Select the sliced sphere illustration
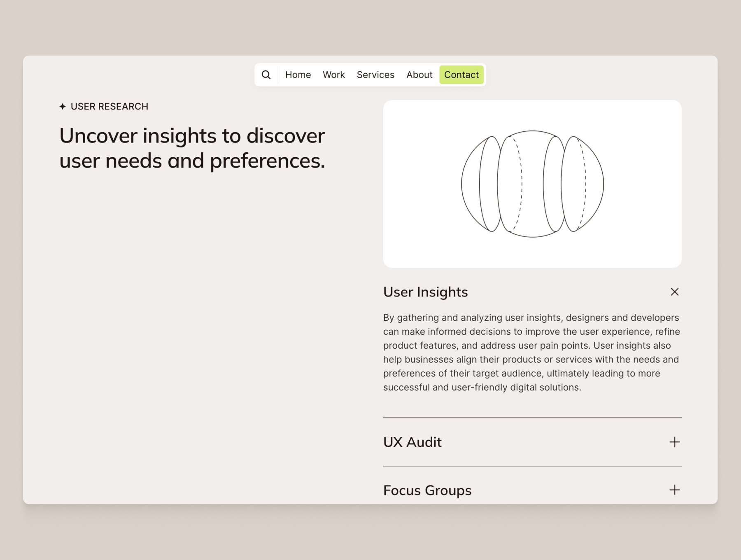Image resolution: width=741 pixels, height=560 pixels. [532, 184]
